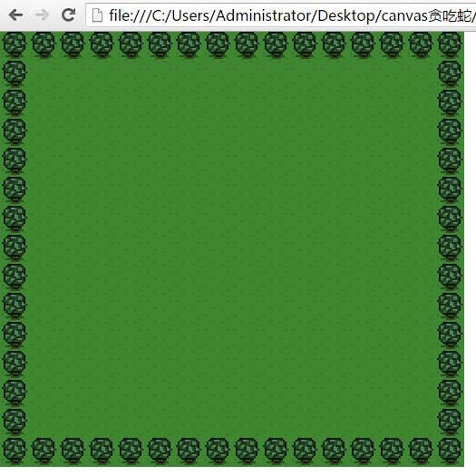Select the second tree in the top row

[44, 44]
